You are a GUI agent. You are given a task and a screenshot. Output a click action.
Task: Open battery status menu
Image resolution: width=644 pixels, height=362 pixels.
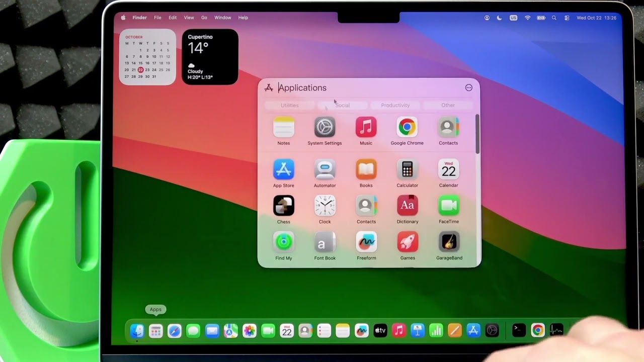(x=541, y=18)
